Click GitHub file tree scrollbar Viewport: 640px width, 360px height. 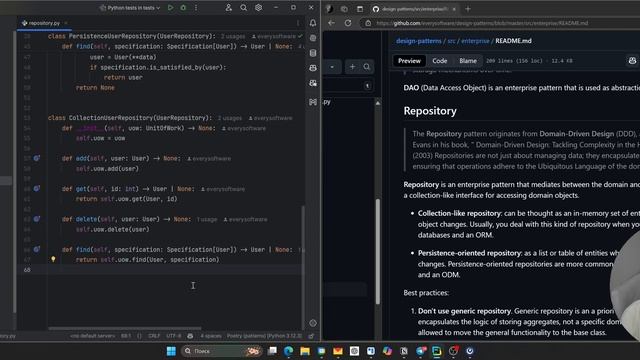pyautogui.click(x=378, y=251)
